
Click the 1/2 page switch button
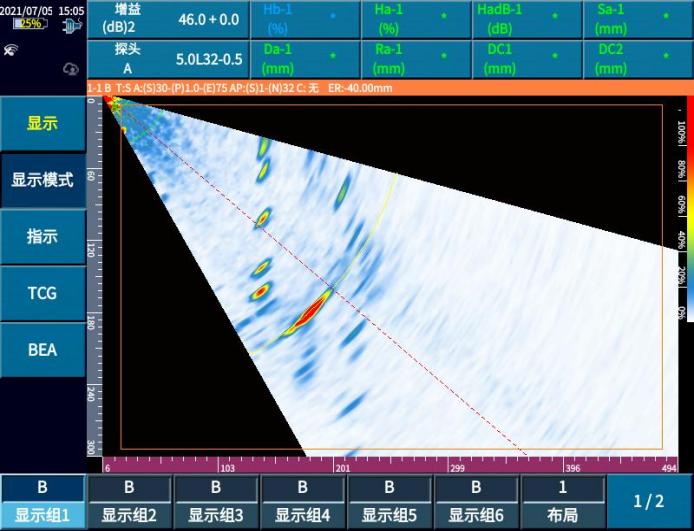coord(649,501)
